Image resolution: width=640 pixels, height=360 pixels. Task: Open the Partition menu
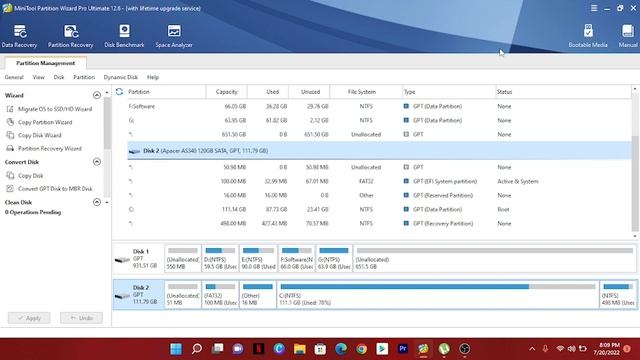pyautogui.click(x=84, y=77)
